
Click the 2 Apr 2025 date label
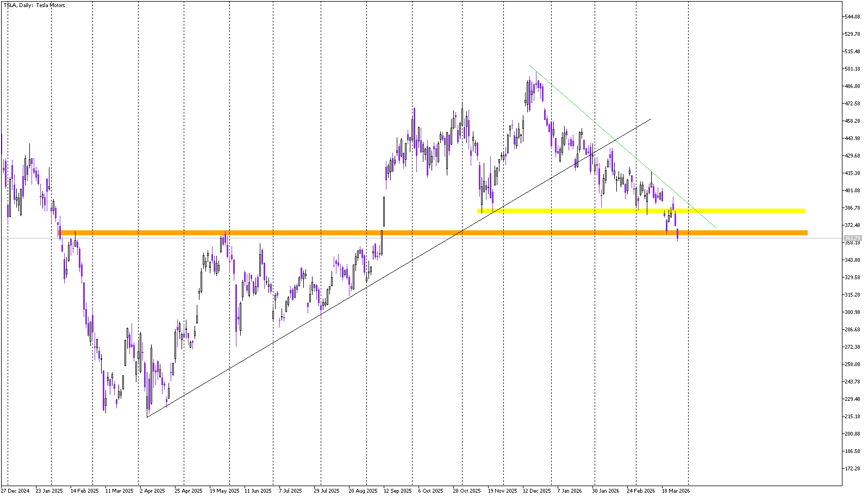click(152, 491)
